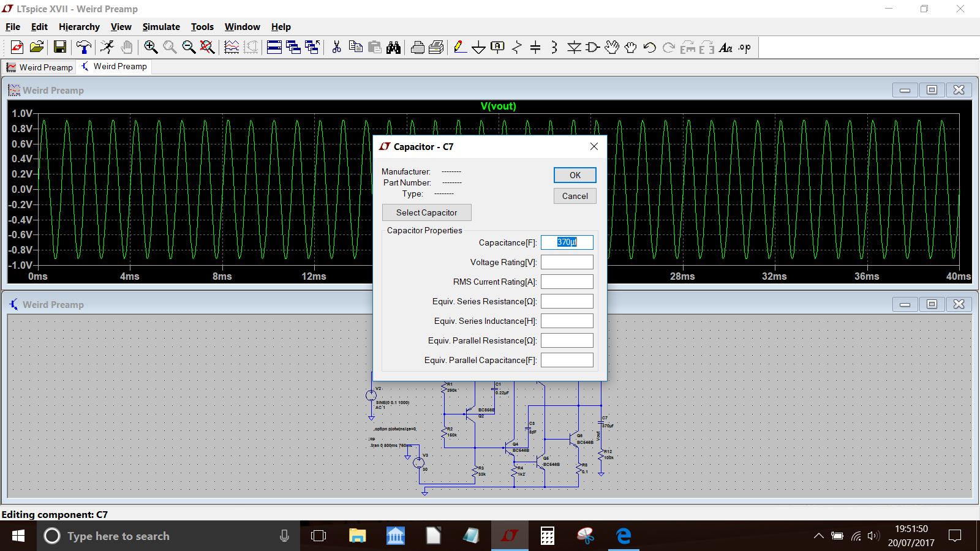Select the drag hand tool

click(631, 47)
